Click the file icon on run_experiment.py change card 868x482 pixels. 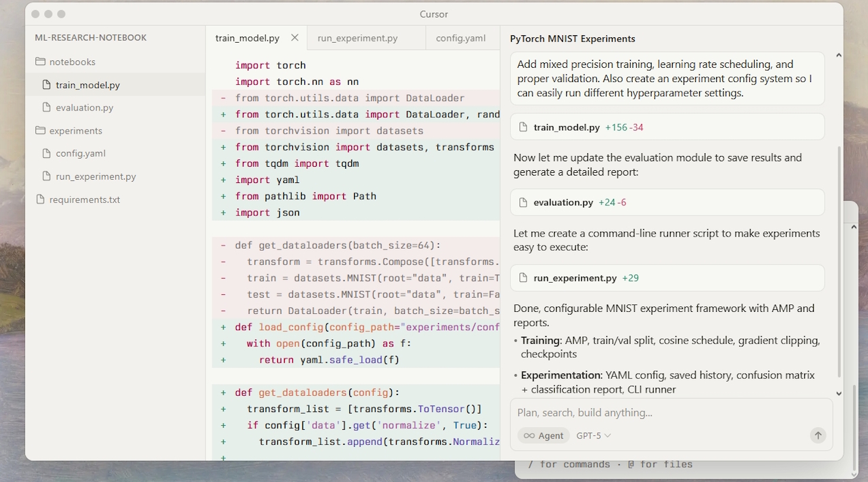pos(523,278)
